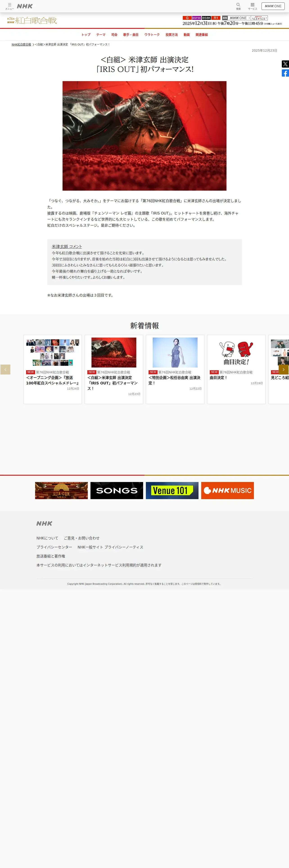This screenshot has width=289, height=868.
Task: Select the トップ nav item
Action: point(86,35)
